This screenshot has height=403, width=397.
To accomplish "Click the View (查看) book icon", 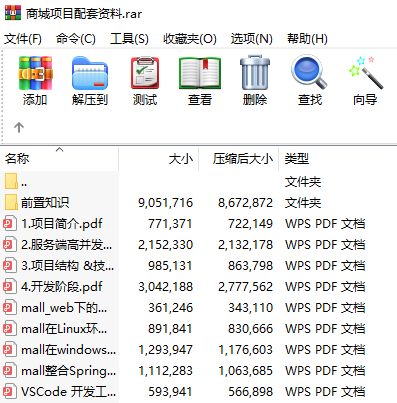I will (x=200, y=73).
